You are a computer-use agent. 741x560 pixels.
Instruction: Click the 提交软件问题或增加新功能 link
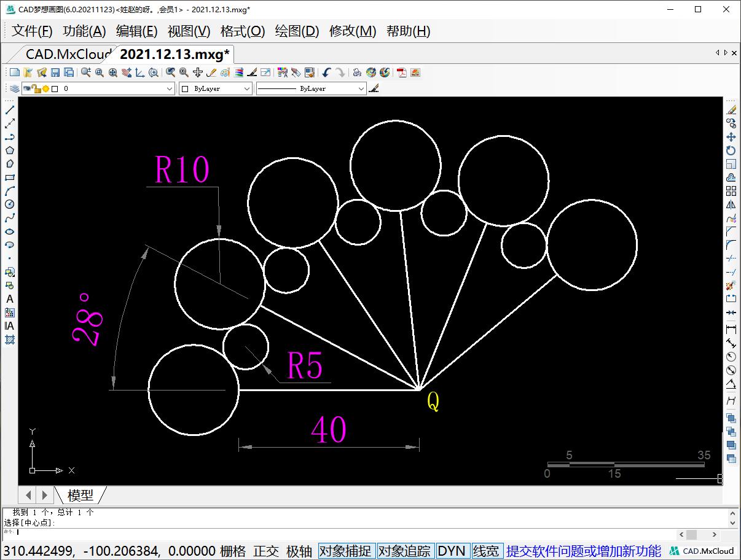(583, 551)
